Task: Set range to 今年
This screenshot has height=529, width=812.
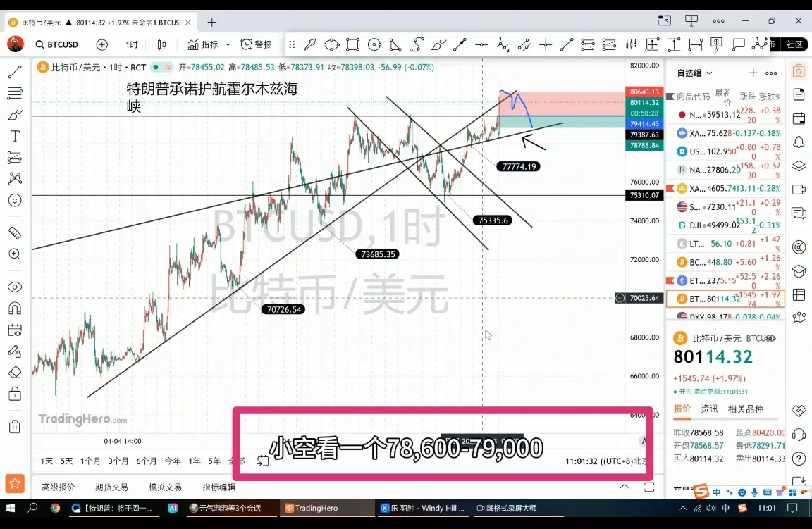Action: (x=173, y=461)
